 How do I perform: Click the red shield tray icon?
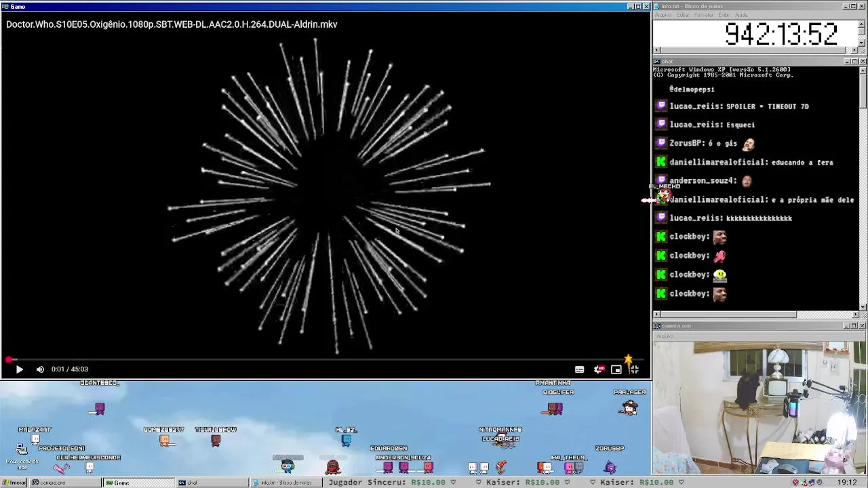pos(796,483)
